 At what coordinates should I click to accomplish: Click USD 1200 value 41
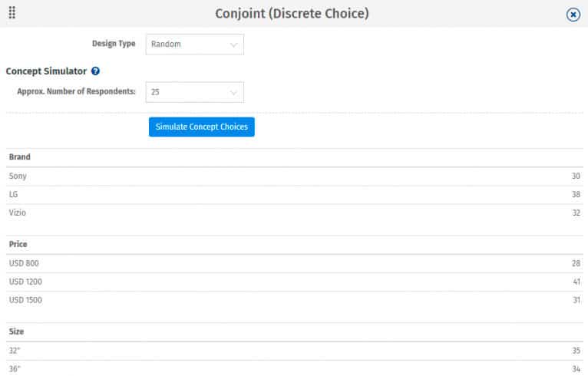(x=576, y=282)
